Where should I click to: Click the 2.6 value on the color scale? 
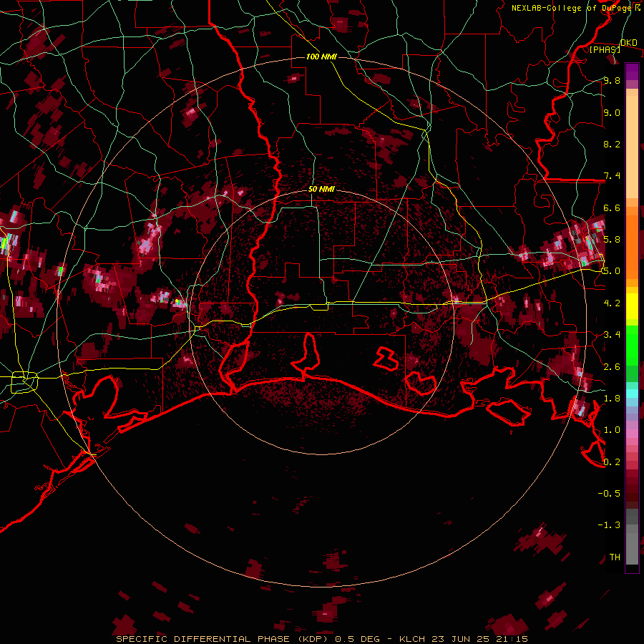pyautogui.click(x=612, y=367)
